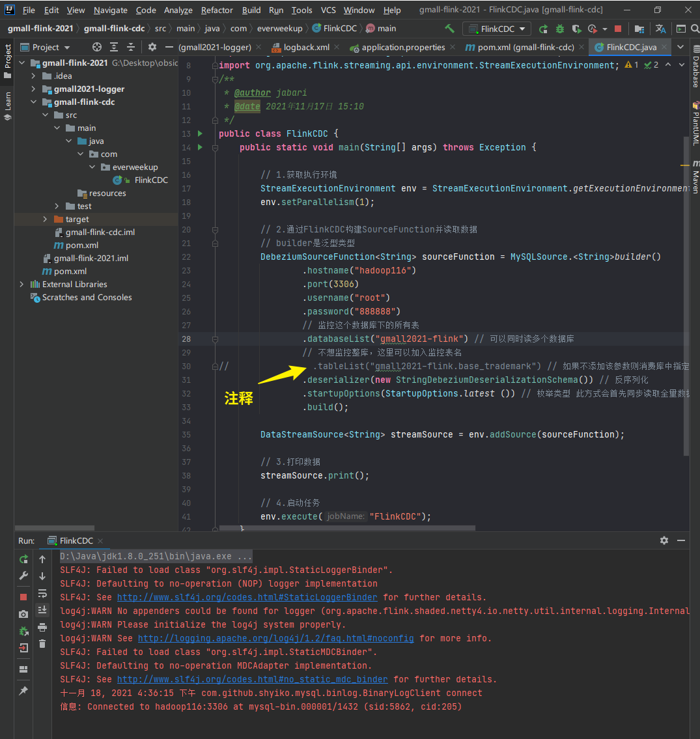
Task: Switch to logback.xml tab
Action: tap(306, 47)
